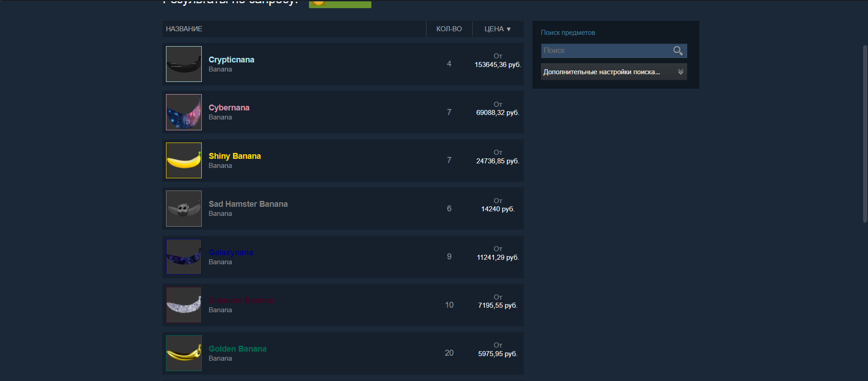Open the Galaxynana thumbnail image

point(184,257)
